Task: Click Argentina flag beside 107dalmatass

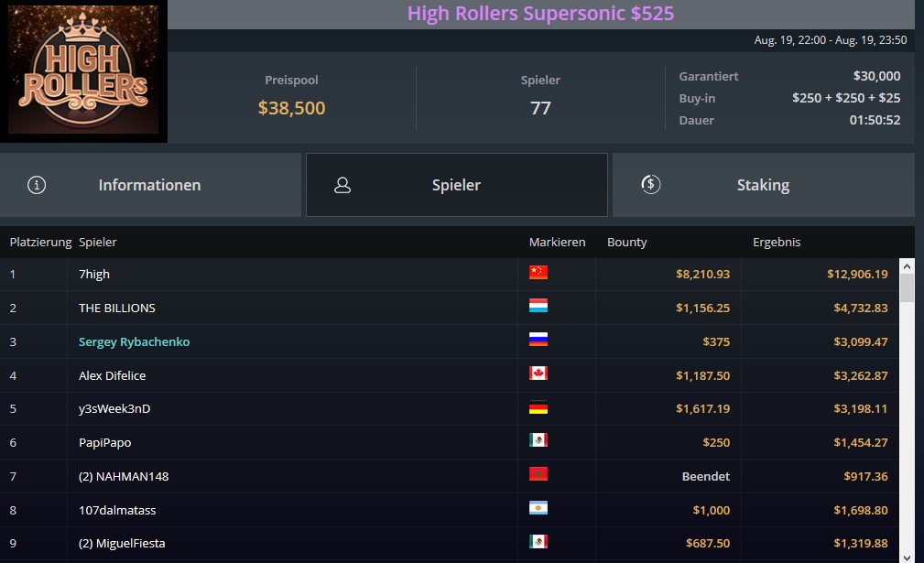Action: [538, 508]
